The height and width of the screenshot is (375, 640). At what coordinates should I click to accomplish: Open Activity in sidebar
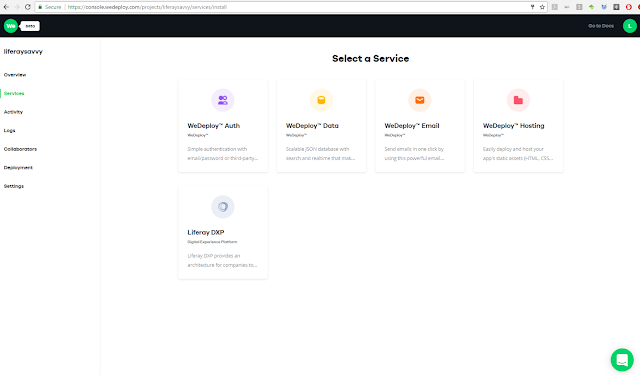pos(13,112)
